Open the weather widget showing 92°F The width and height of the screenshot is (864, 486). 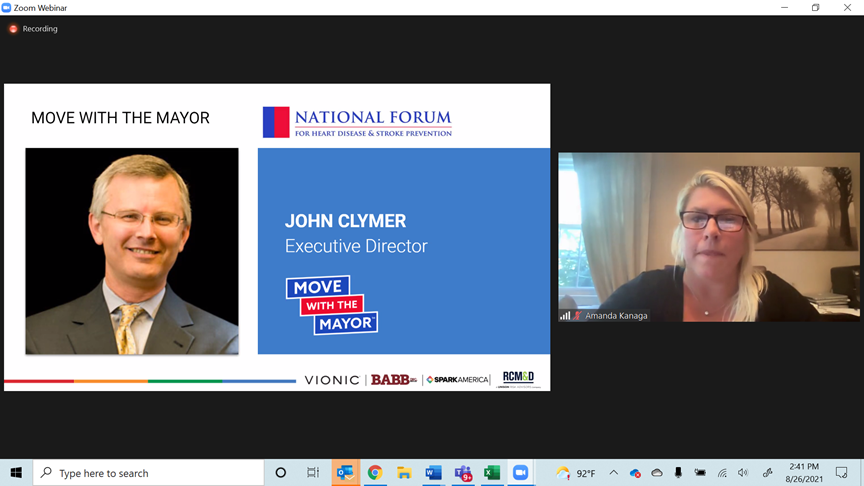pyautogui.click(x=576, y=473)
